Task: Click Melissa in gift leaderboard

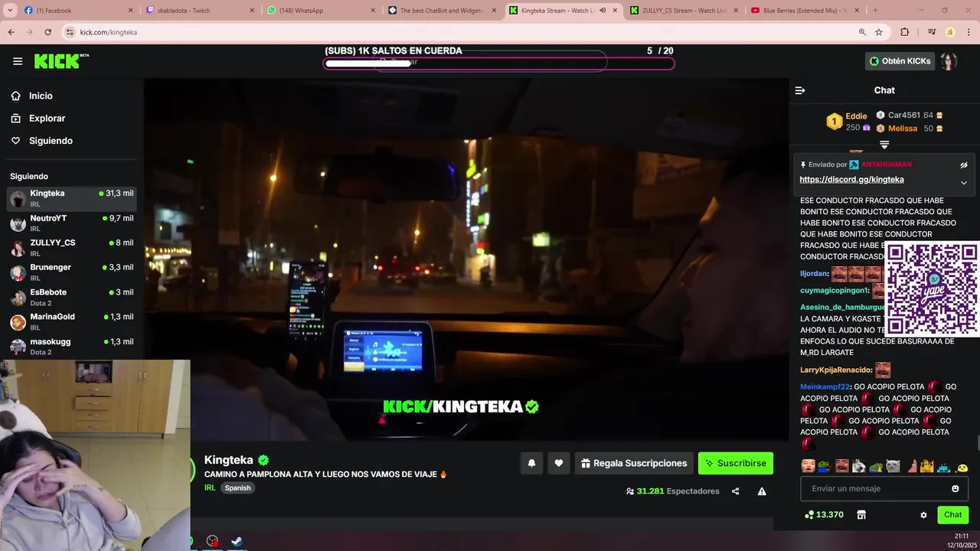Action: tap(903, 129)
